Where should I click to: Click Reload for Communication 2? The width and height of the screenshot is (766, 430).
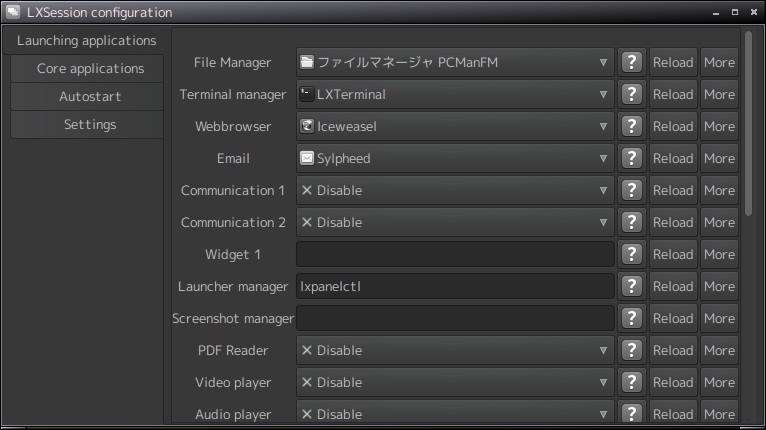pos(673,222)
